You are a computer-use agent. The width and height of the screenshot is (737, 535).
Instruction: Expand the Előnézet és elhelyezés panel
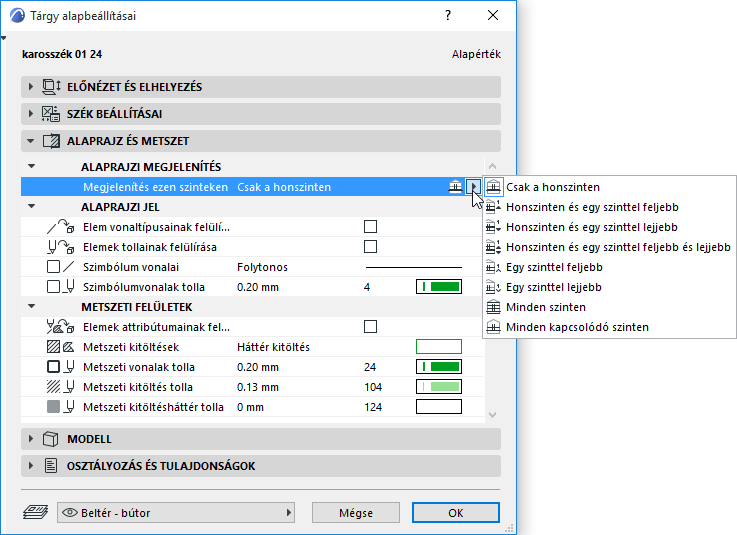point(31,87)
